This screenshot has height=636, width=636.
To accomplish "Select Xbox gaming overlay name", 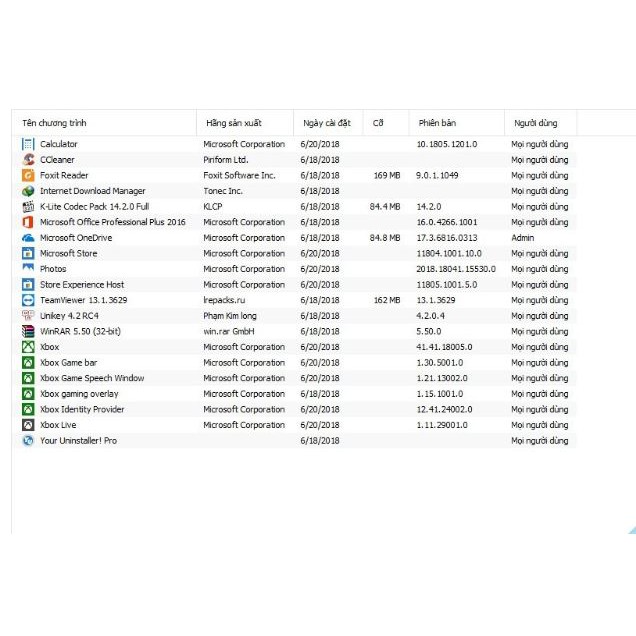I will pos(79,394).
